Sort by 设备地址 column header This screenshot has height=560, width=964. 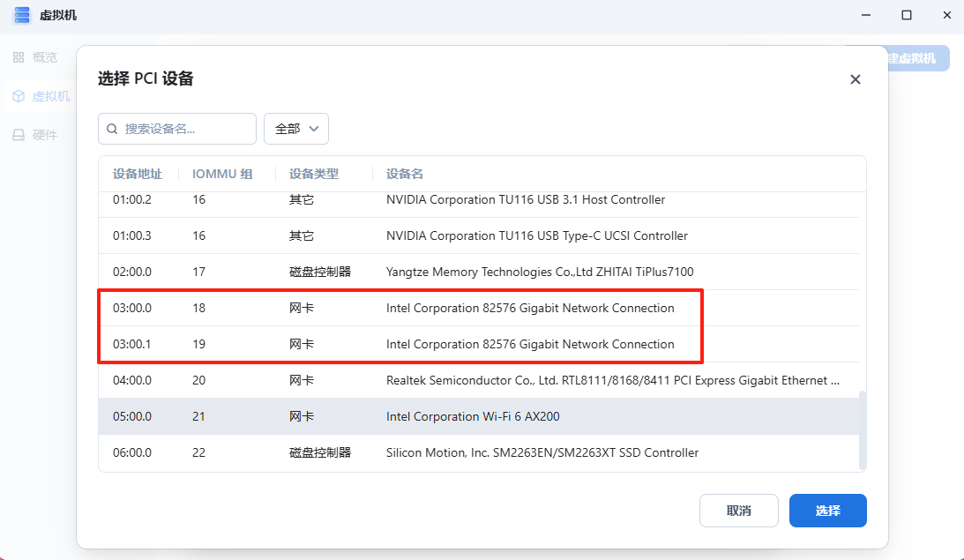(137, 174)
